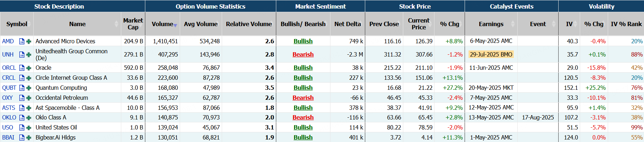Sort the table by Name column

point(77,24)
